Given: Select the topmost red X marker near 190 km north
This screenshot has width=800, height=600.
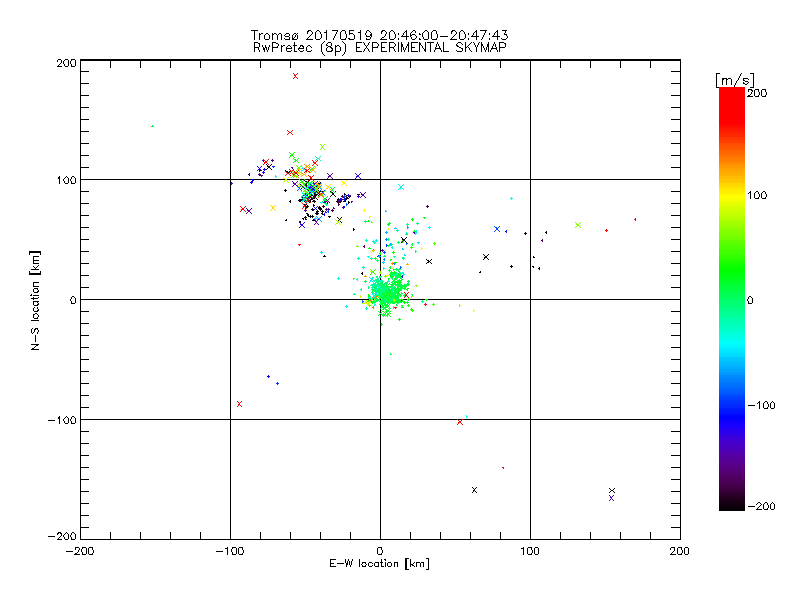Looking at the screenshot, I should point(295,76).
